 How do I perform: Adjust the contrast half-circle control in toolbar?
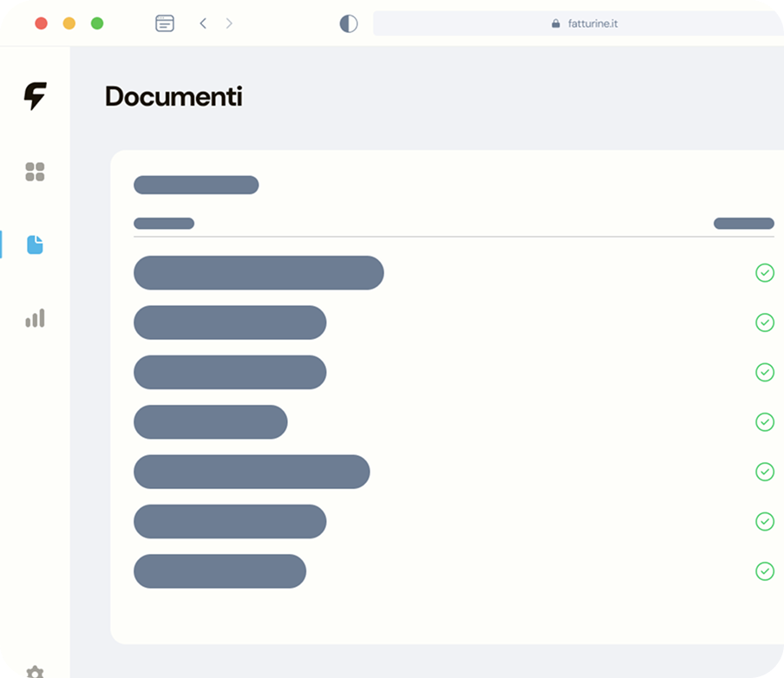pyautogui.click(x=349, y=23)
